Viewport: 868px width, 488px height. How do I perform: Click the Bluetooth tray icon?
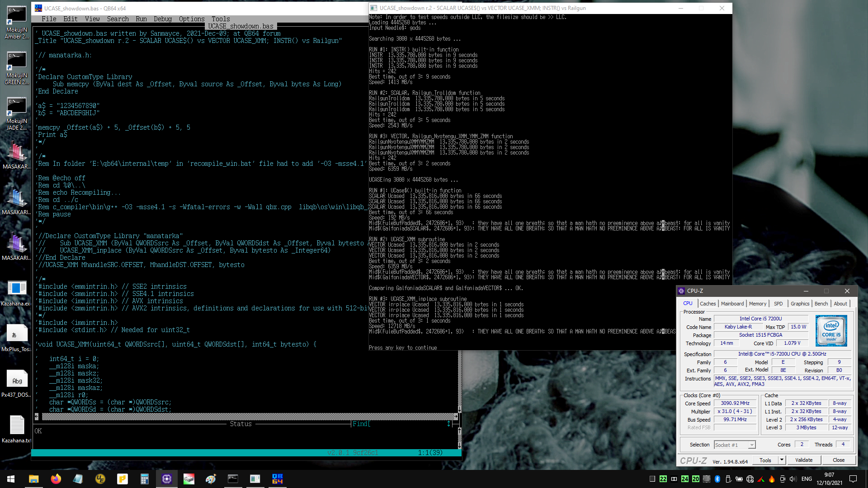tap(717, 479)
